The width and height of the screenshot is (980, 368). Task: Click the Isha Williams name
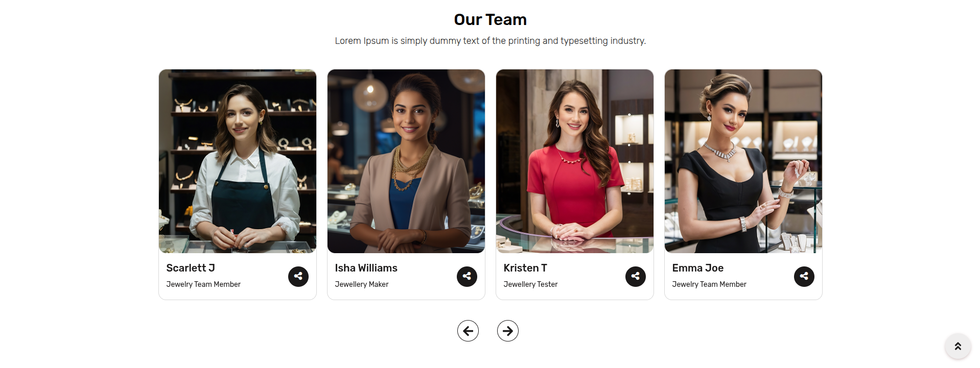pyautogui.click(x=366, y=268)
